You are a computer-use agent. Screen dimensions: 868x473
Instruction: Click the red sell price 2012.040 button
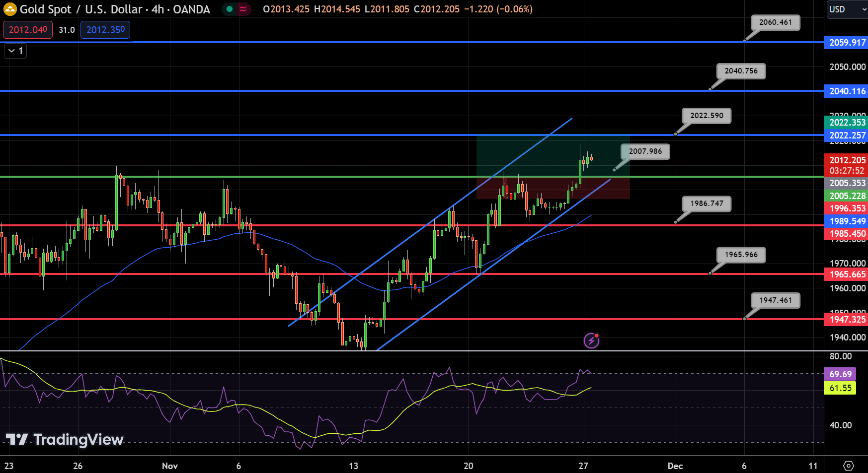[28, 30]
